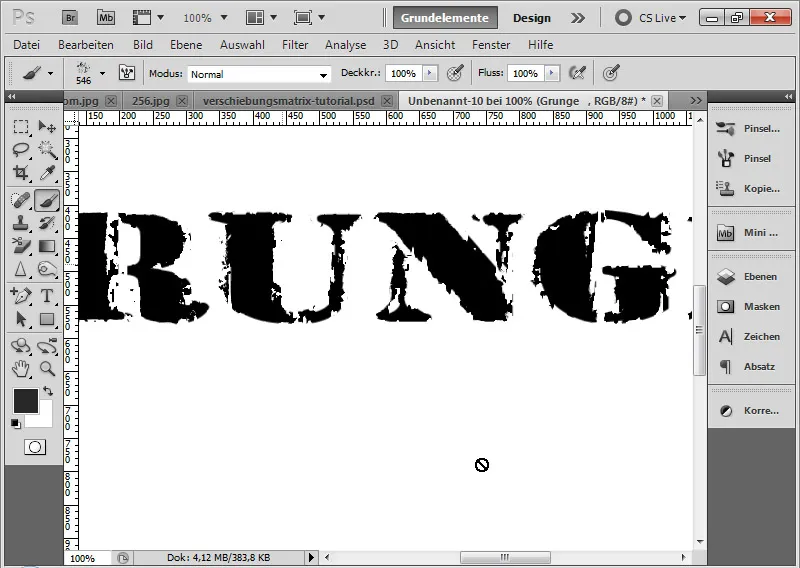Open the Filter menu
The image size is (800, 568).
pyautogui.click(x=295, y=45)
